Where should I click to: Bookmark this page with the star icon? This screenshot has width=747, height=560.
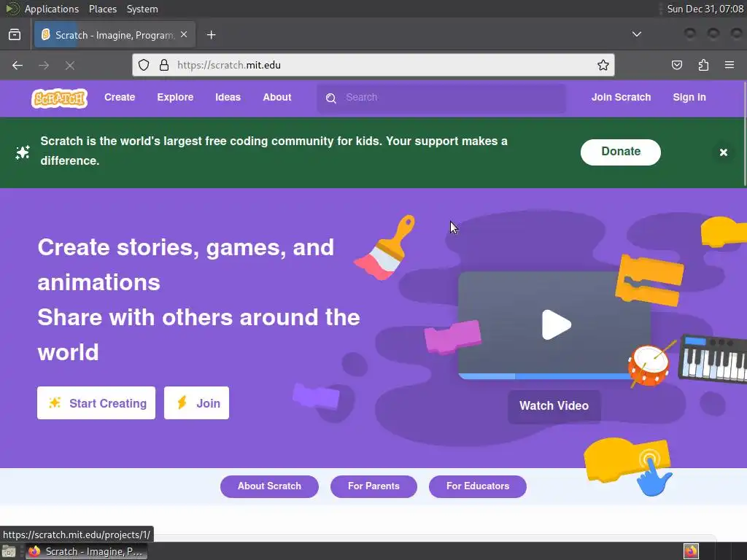[x=603, y=65]
